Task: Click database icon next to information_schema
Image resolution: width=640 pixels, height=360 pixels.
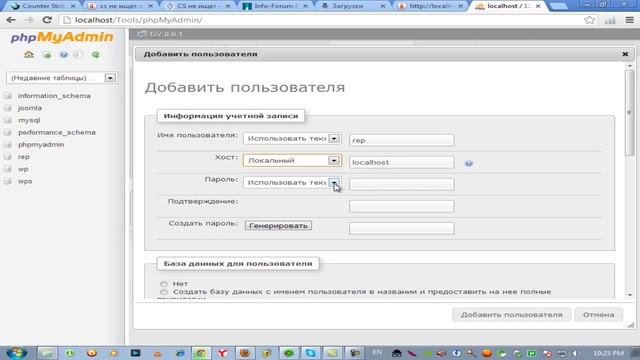Action: tap(8, 96)
